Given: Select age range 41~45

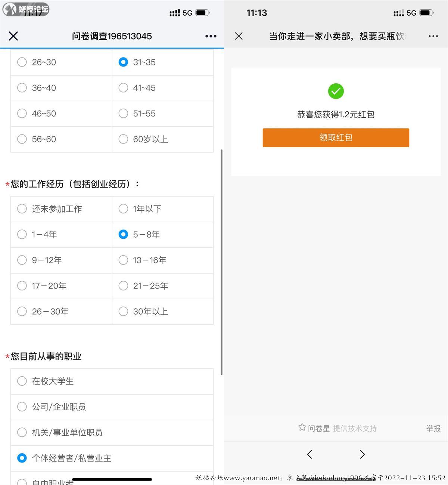Looking at the screenshot, I should [163, 88].
